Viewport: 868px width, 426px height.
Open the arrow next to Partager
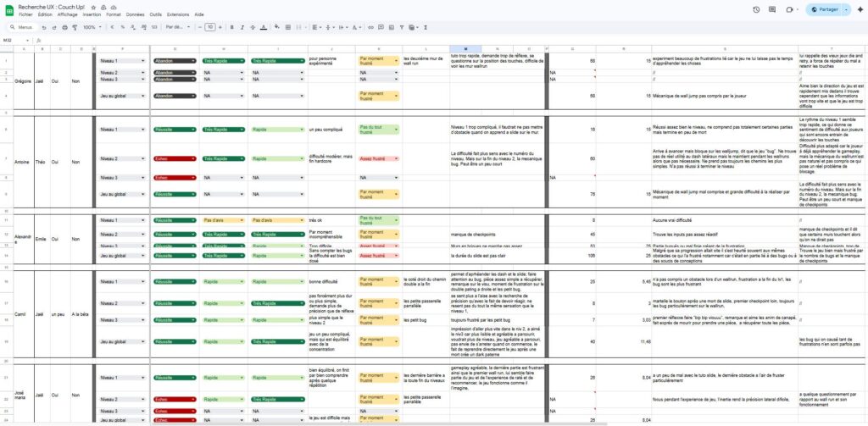pos(847,9)
